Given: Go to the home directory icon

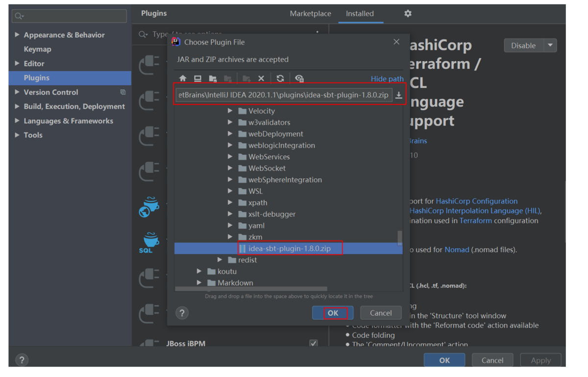Looking at the screenshot, I should 183,78.
